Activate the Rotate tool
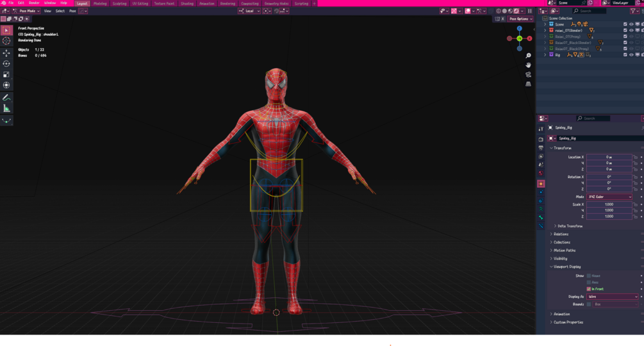Image resolution: width=644 pixels, height=346 pixels. point(6,63)
